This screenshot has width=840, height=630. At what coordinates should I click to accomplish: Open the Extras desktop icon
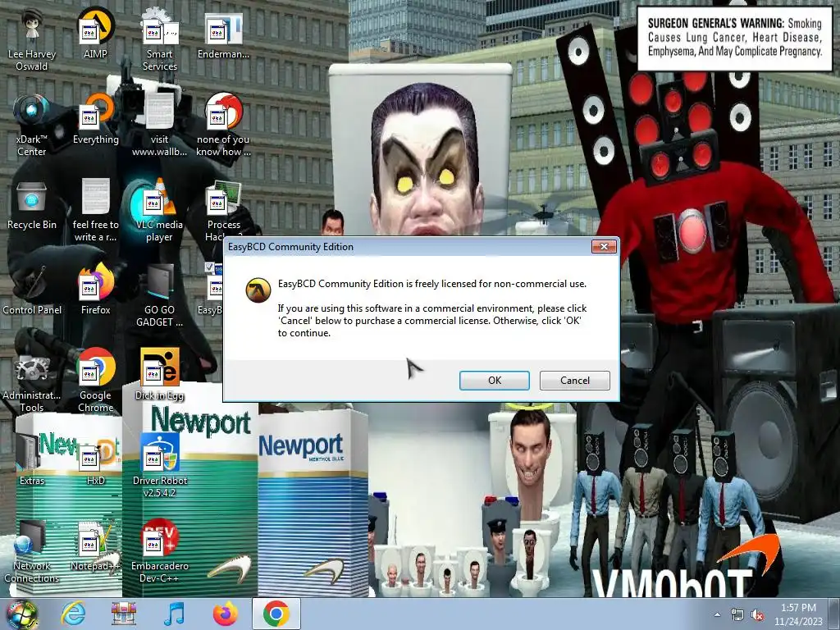pos(32,460)
